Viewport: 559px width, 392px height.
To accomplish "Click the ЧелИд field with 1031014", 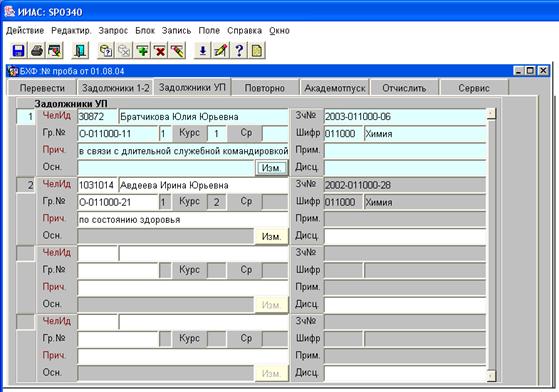I will click(97, 185).
